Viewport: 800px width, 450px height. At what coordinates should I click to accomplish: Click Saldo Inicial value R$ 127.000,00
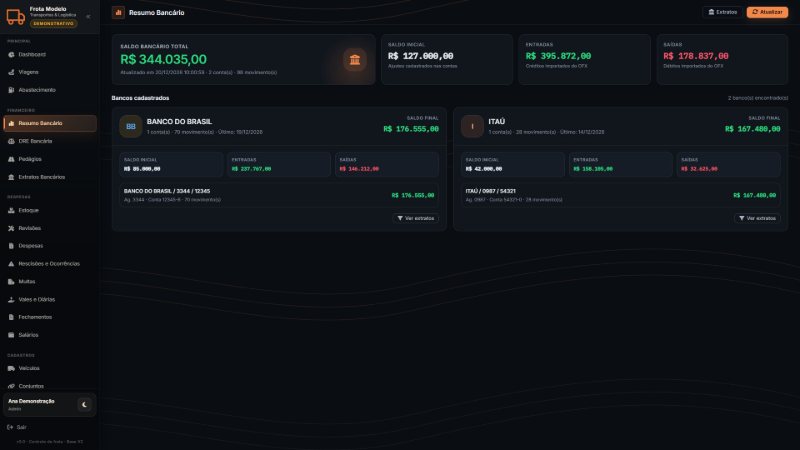pos(420,56)
